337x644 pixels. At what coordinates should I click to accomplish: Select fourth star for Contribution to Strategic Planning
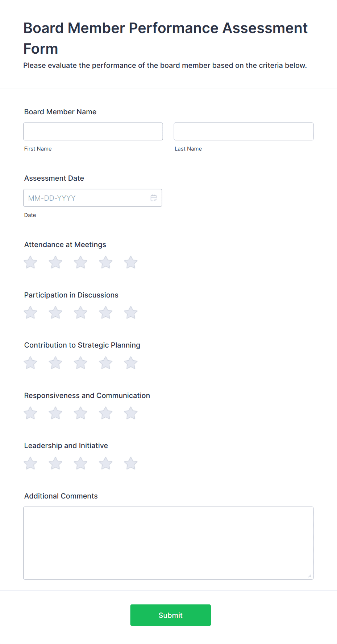tap(106, 363)
